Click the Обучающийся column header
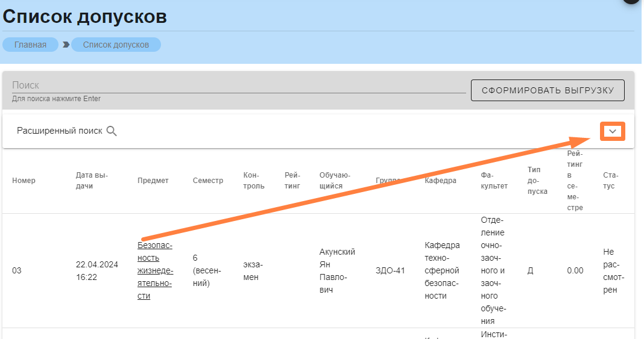 pos(335,181)
